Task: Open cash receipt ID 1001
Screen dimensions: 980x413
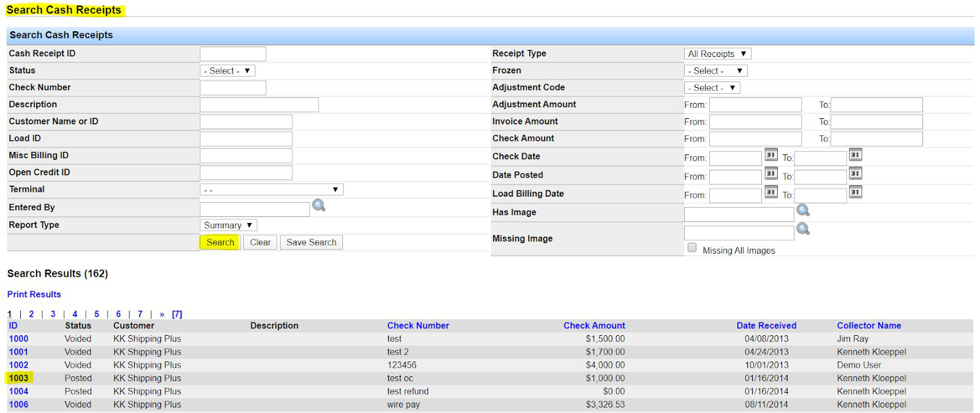Action: (x=18, y=352)
